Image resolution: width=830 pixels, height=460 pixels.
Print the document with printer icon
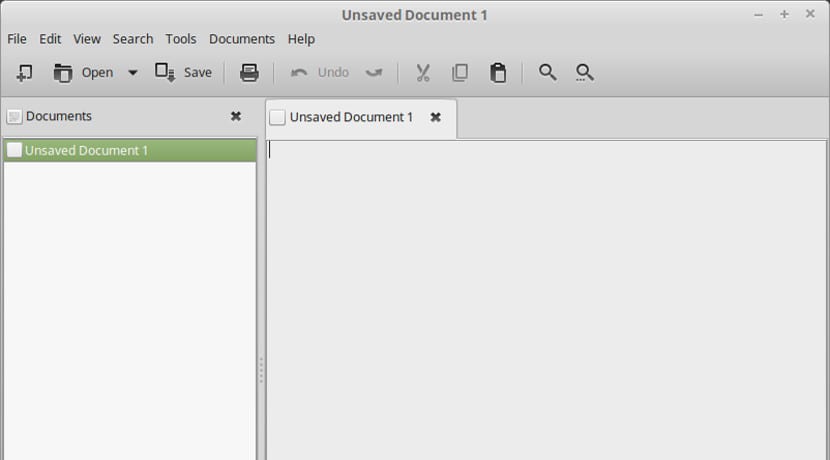[249, 73]
